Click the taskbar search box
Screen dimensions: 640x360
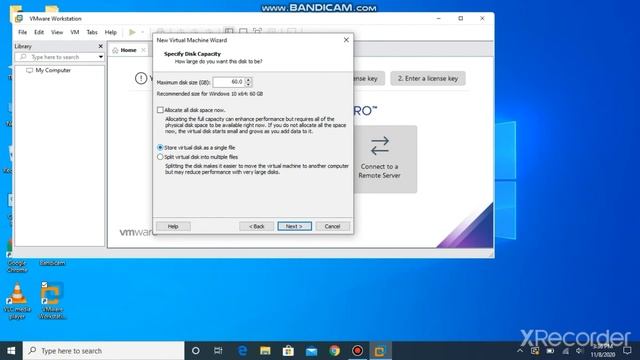(x=104, y=351)
